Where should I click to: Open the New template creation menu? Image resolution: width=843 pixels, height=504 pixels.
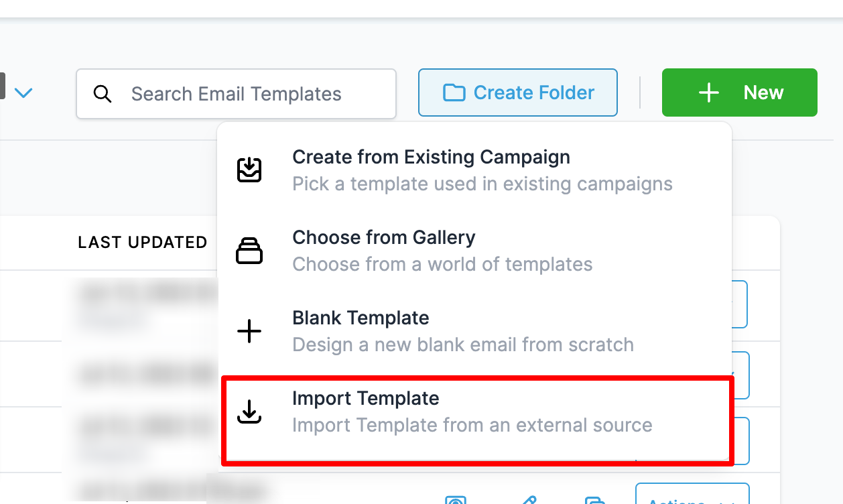(740, 92)
